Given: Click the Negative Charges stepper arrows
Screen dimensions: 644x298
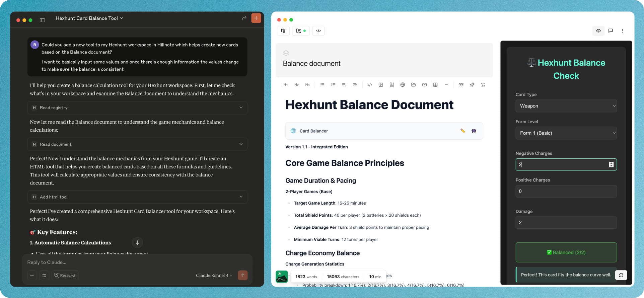Looking at the screenshot, I should tap(611, 164).
